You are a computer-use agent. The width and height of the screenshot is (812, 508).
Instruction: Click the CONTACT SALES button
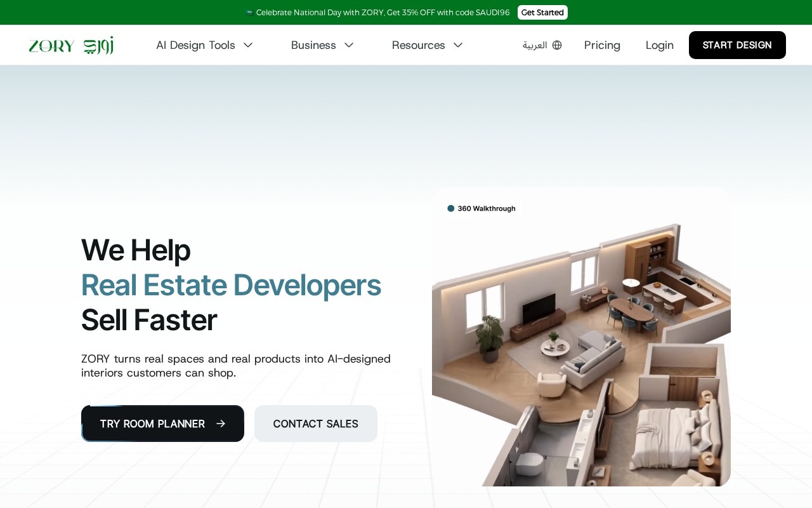point(316,424)
